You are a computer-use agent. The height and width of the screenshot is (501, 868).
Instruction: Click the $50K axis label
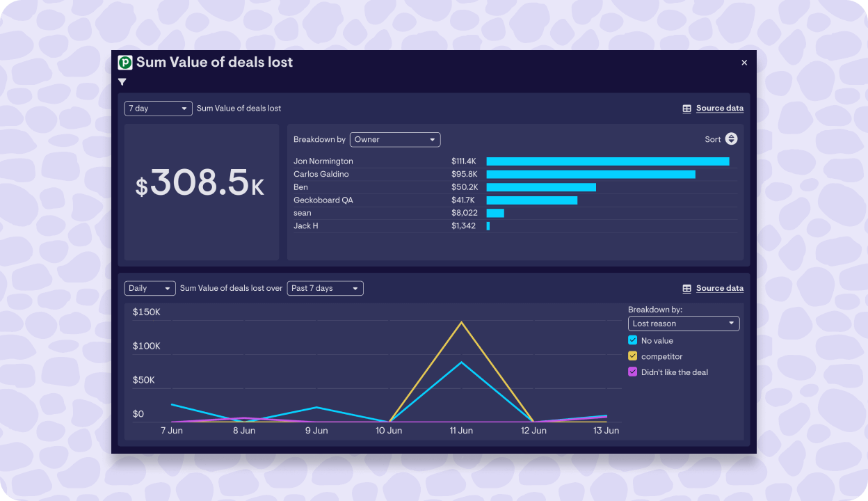(144, 381)
